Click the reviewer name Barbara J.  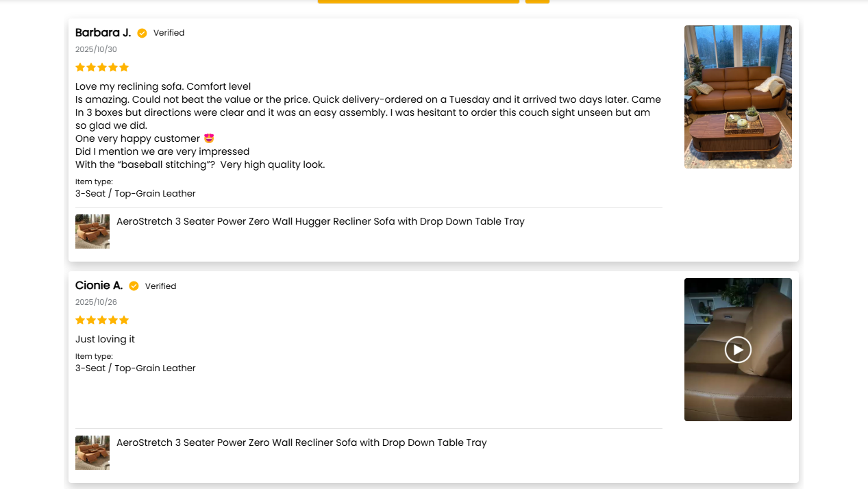click(x=103, y=33)
